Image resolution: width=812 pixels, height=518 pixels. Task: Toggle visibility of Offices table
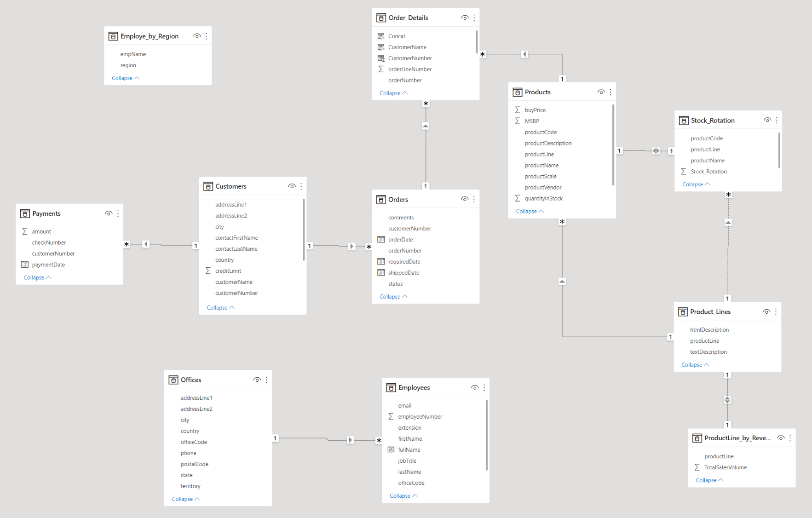coord(257,380)
